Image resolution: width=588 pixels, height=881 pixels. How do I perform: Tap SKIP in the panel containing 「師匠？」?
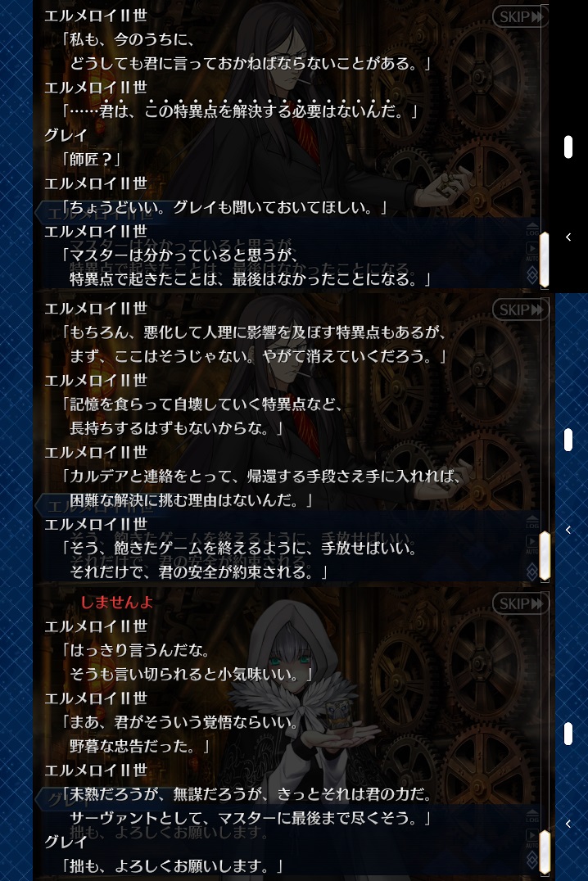(520, 17)
